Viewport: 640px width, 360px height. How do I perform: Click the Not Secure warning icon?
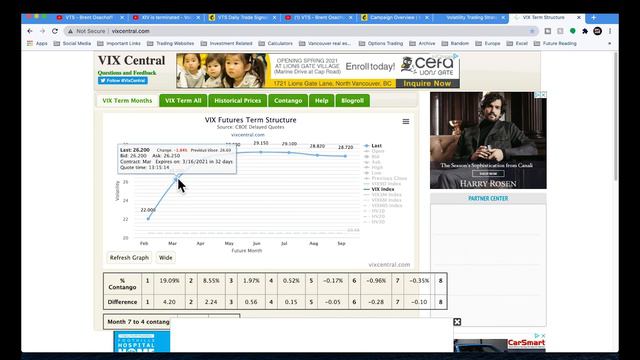coord(70,31)
